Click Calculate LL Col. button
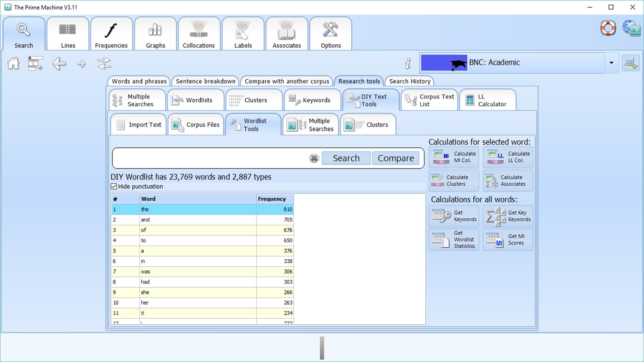 click(x=508, y=157)
